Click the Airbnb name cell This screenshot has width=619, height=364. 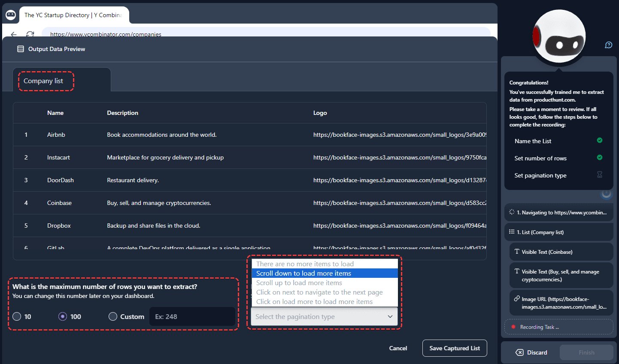click(x=56, y=135)
